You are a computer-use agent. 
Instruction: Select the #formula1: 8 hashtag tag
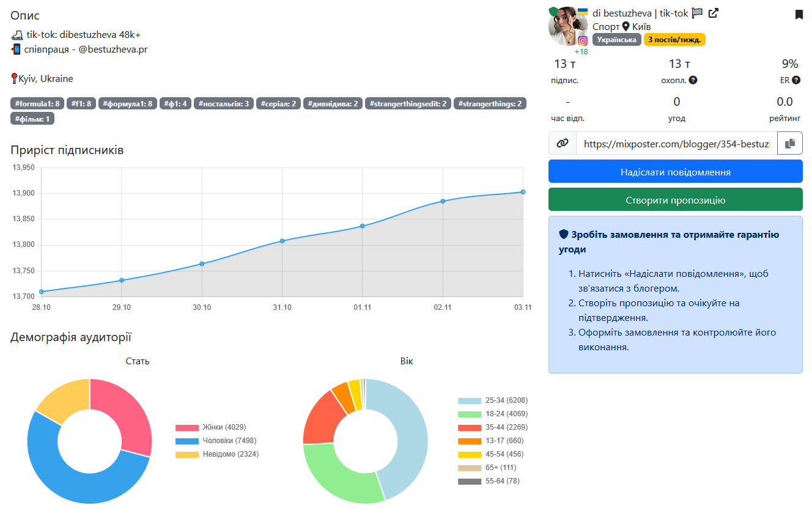pos(37,104)
